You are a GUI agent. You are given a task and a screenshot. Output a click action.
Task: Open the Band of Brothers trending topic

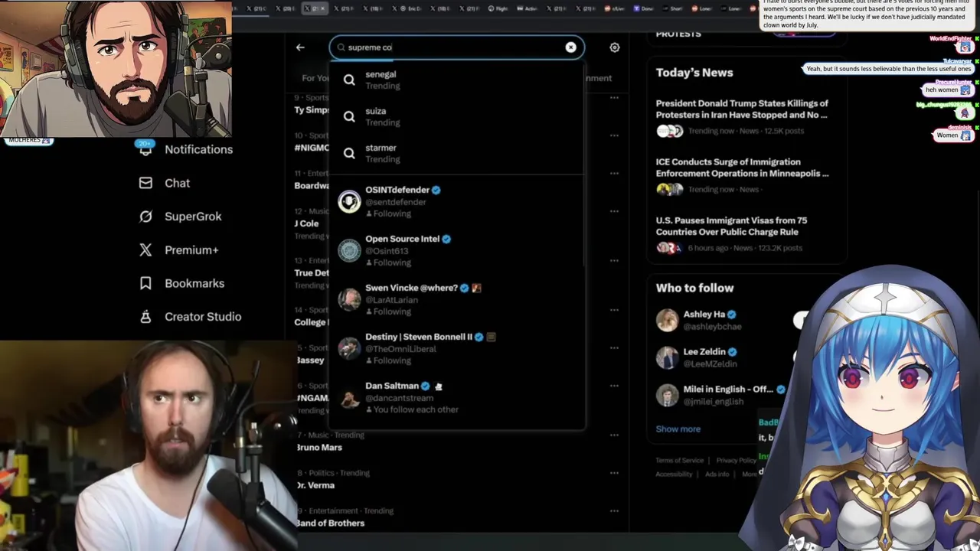(330, 523)
